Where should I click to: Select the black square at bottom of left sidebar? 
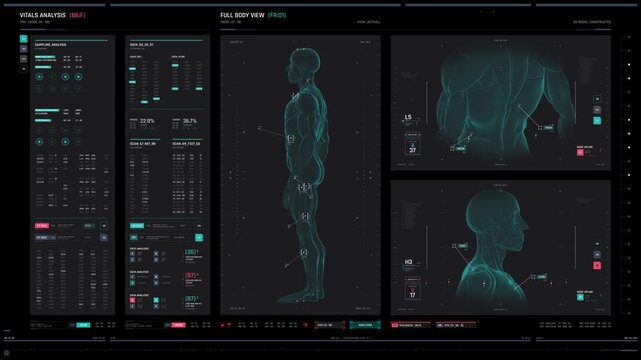coord(23,69)
